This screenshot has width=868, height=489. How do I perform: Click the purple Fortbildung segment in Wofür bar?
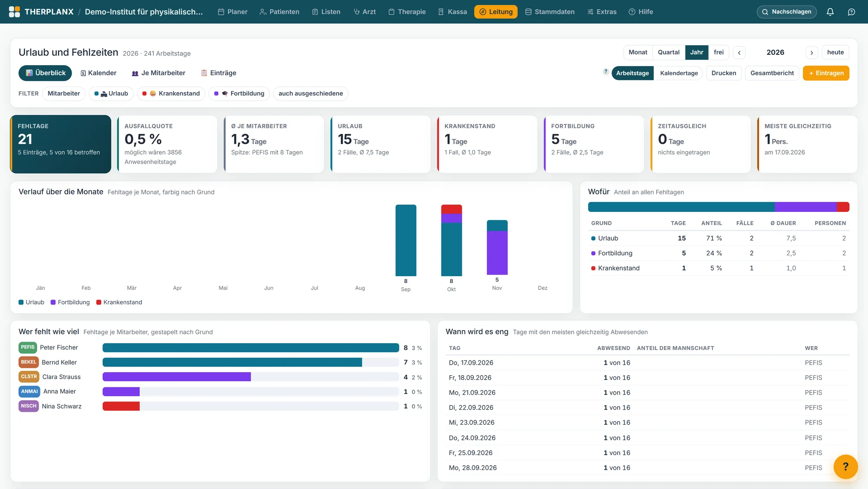806,207
